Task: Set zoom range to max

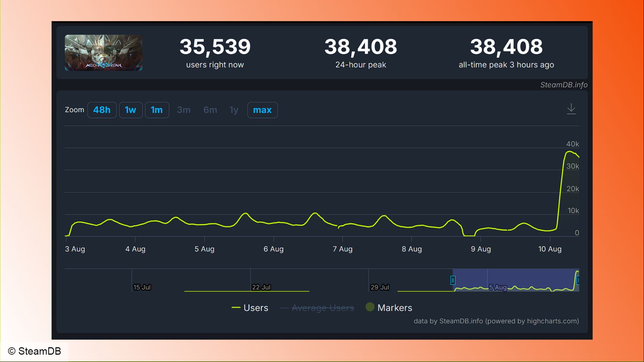Action: pyautogui.click(x=262, y=110)
